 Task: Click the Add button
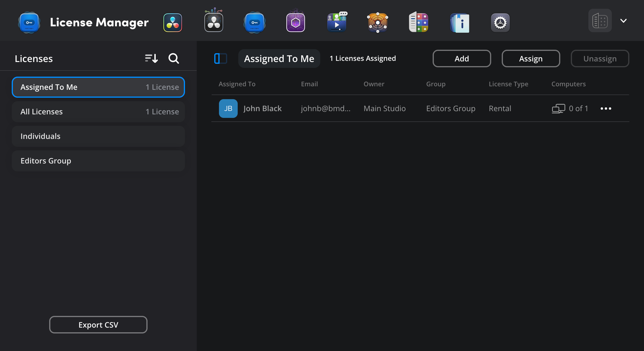tap(462, 58)
